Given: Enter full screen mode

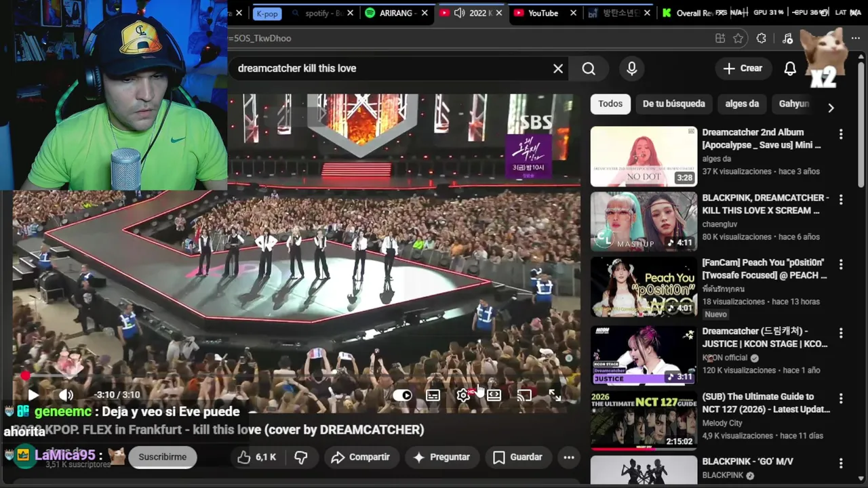Looking at the screenshot, I should tap(555, 395).
